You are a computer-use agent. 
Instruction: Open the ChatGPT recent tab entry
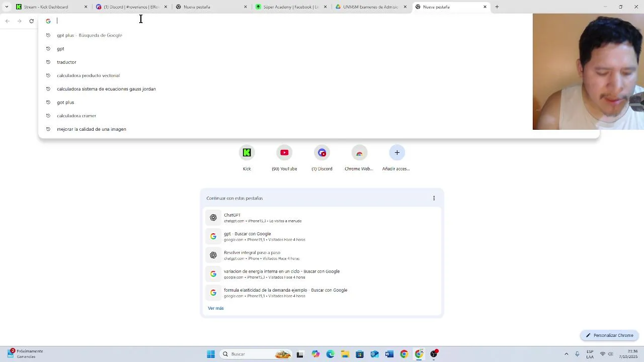pyautogui.click(x=322, y=218)
